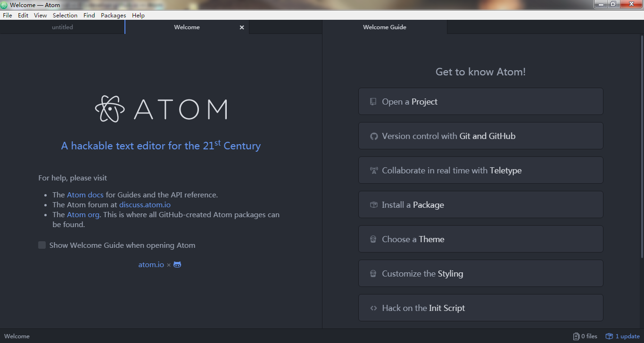Click the paint bucket icon beside Choose a Theme
This screenshot has width=644, height=343.
click(x=373, y=239)
